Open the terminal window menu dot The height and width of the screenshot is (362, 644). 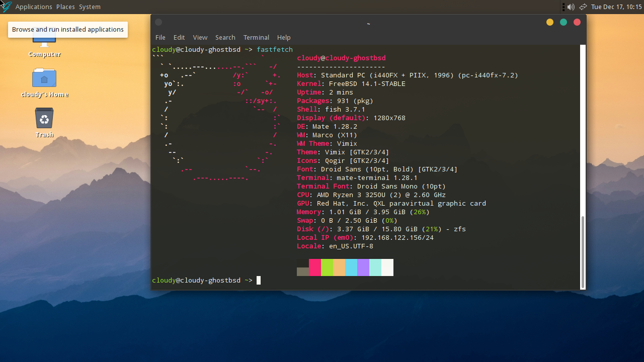click(x=158, y=22)
